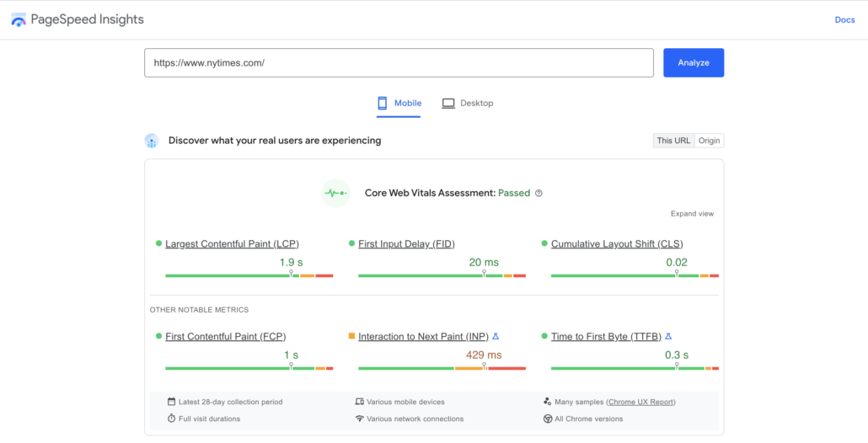Open Cumulative Layout Shift (CLS) details
Viewport: 868px width, 443px height.
pyautogui.click(x=617, y=244)
